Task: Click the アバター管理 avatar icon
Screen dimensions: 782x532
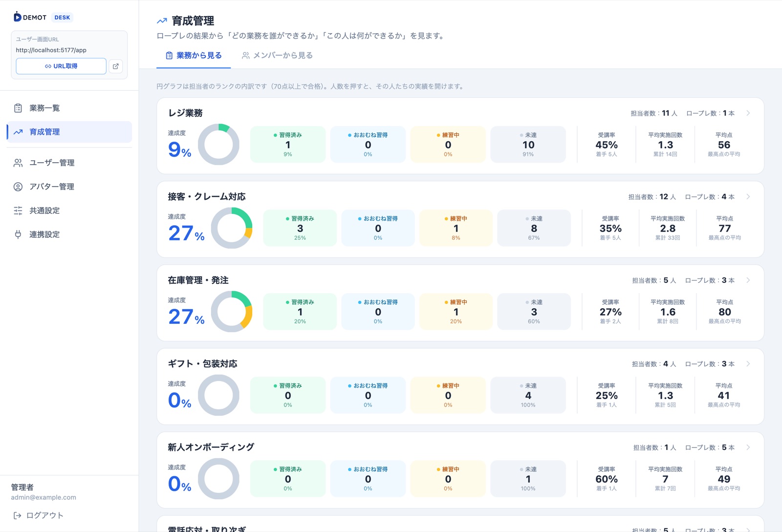Action: coord(18,187)
